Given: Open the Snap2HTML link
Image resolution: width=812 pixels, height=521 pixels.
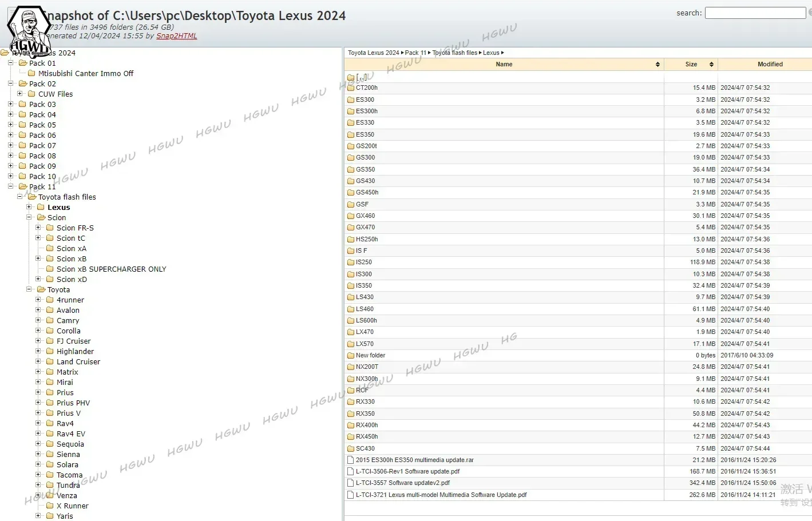Looking at the screenshot, I should [x=176, y=36].
